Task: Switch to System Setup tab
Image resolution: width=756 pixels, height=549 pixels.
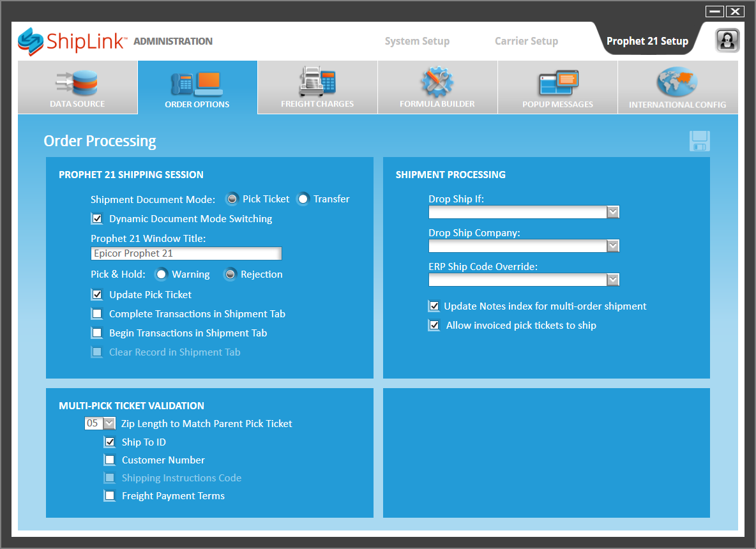Action: point(417,41)
